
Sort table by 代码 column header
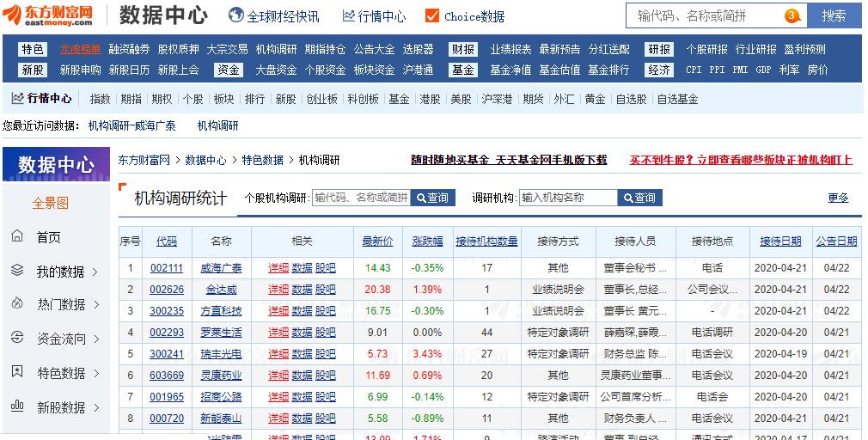coord(167,241)
